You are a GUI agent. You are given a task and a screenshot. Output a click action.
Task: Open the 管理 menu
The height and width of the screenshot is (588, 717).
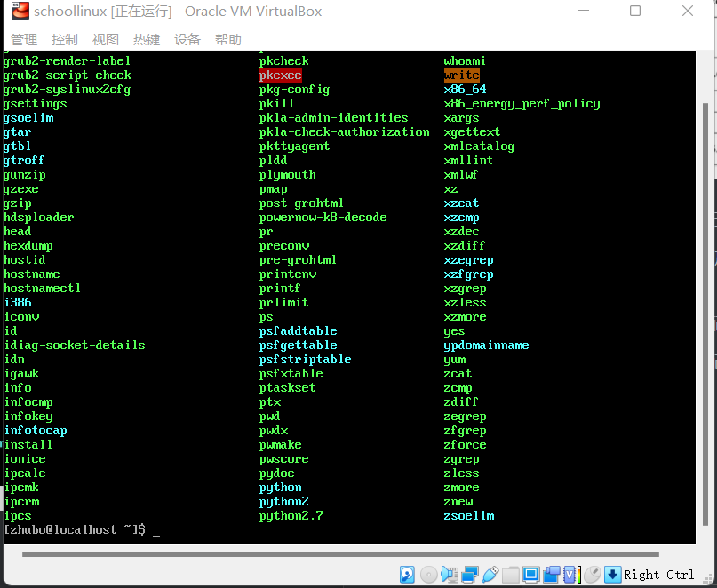tap(24, 40)
